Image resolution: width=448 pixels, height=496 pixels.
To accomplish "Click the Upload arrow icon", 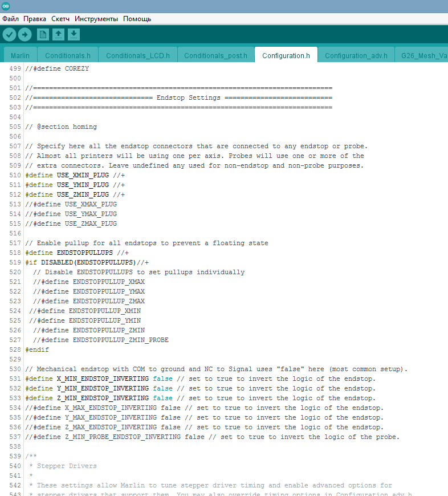I will tap(25, 34).
